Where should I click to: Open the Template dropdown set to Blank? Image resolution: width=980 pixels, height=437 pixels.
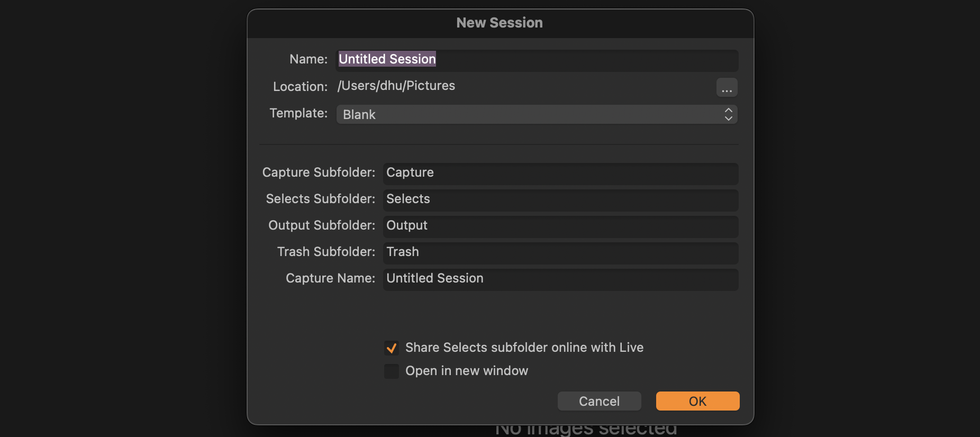pyautogui.click(x=537, y=114)
